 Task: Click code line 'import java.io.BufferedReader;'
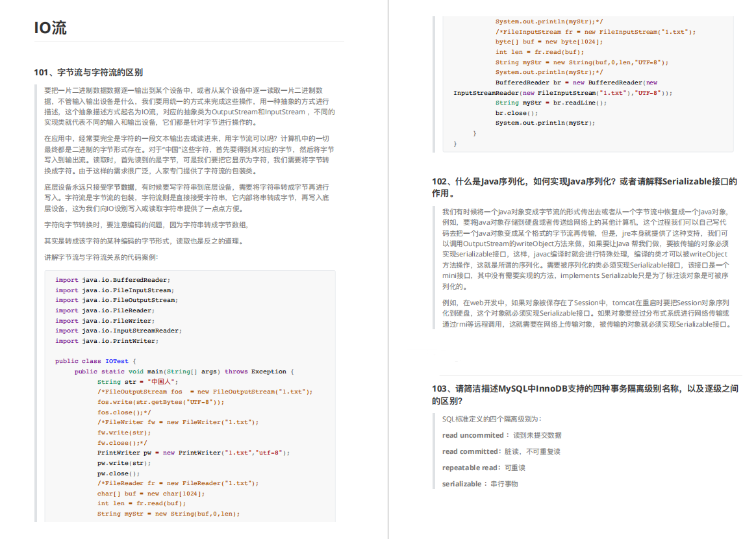(112, 280)
